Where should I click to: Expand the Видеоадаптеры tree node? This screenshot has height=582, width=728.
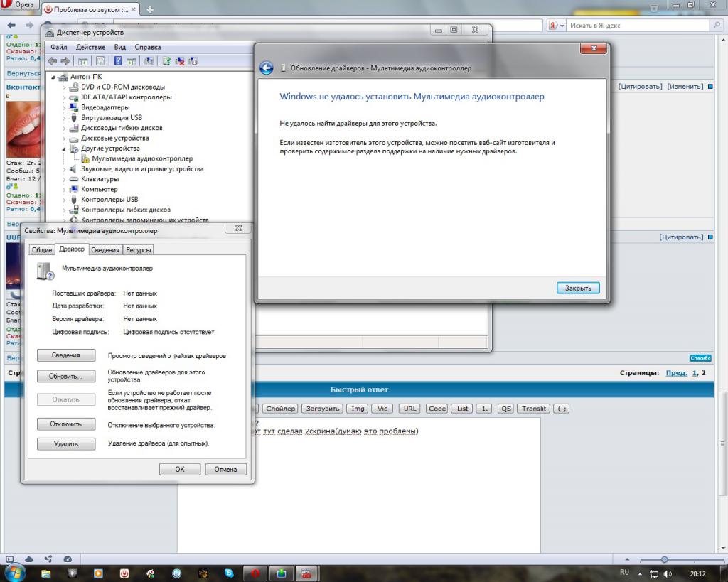(65, 108)
